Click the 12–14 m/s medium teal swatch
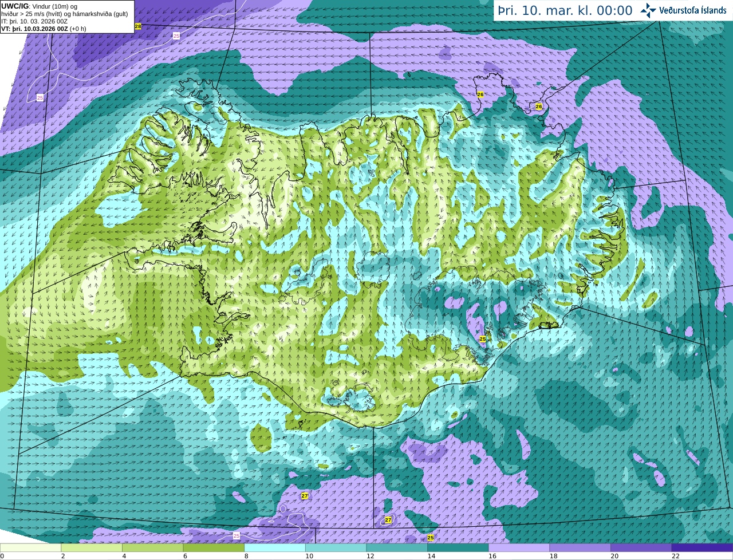 click(397, 548)
